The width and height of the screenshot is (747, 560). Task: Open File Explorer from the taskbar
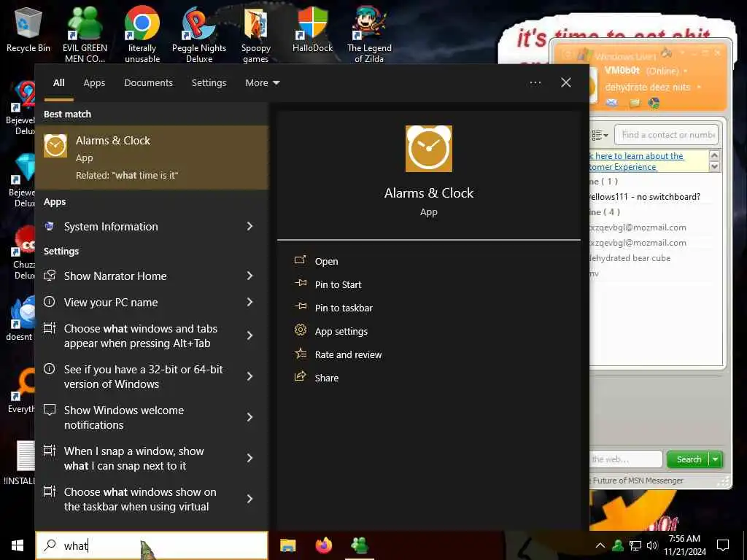coord(287,545)
